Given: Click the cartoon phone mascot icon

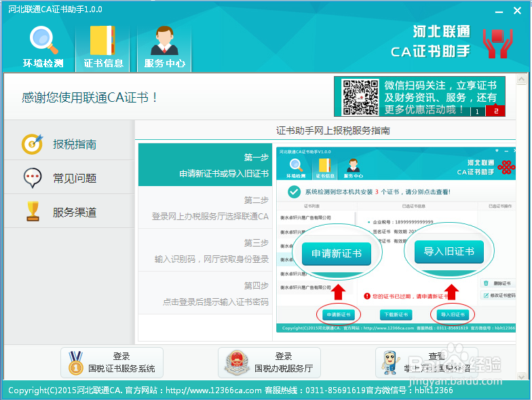Looking at the screenshot, I should [x=390, y=363].
